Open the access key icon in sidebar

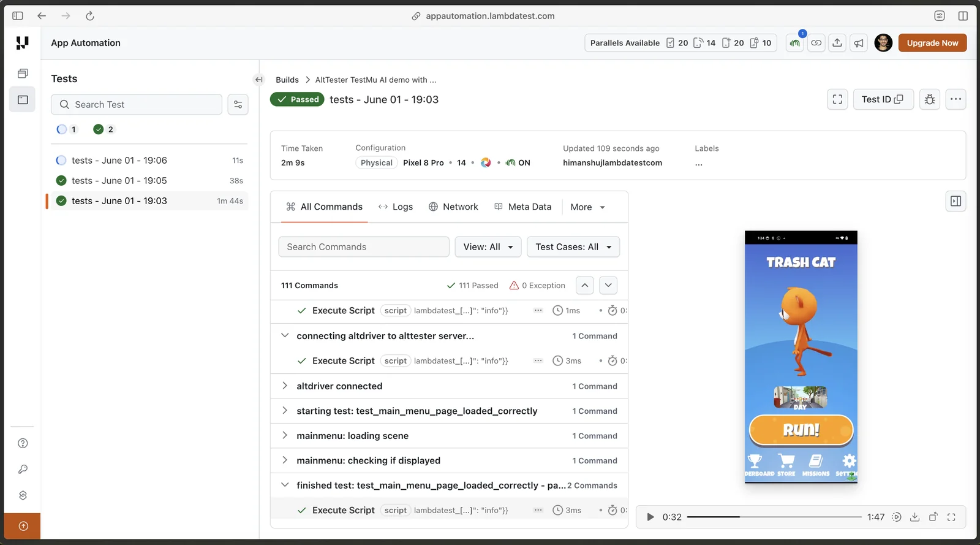point(23,469)
